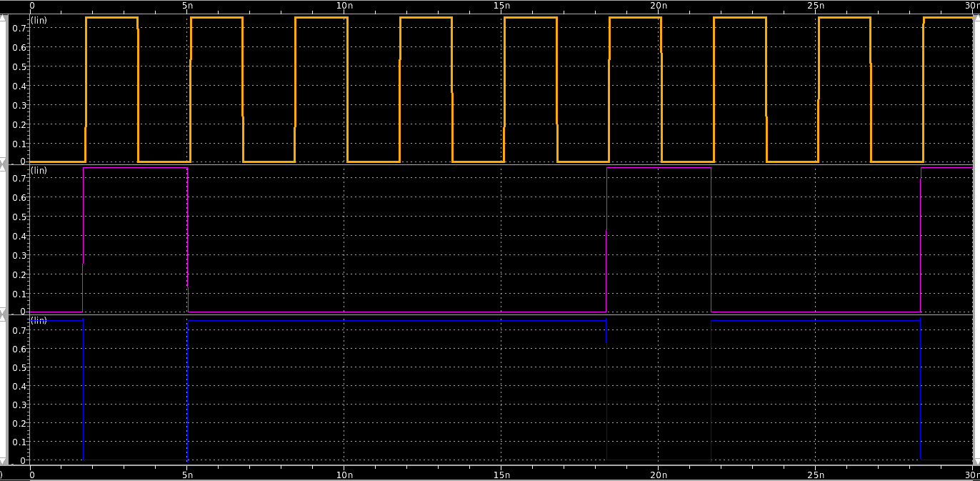This screenshot has width=980, height=481.
Task: Click the 5n mark on the top time axis
Action: [187, 5]
